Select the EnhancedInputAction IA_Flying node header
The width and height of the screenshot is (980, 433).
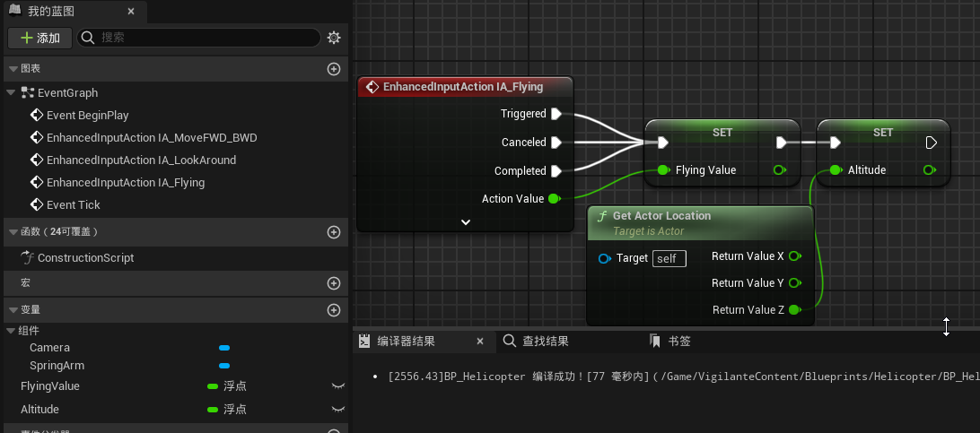[466, 87]
